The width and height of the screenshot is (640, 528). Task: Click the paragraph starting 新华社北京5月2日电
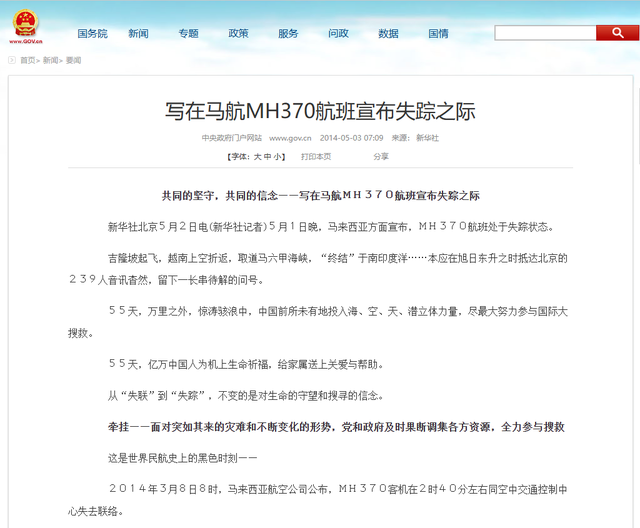tap(331, 227)
